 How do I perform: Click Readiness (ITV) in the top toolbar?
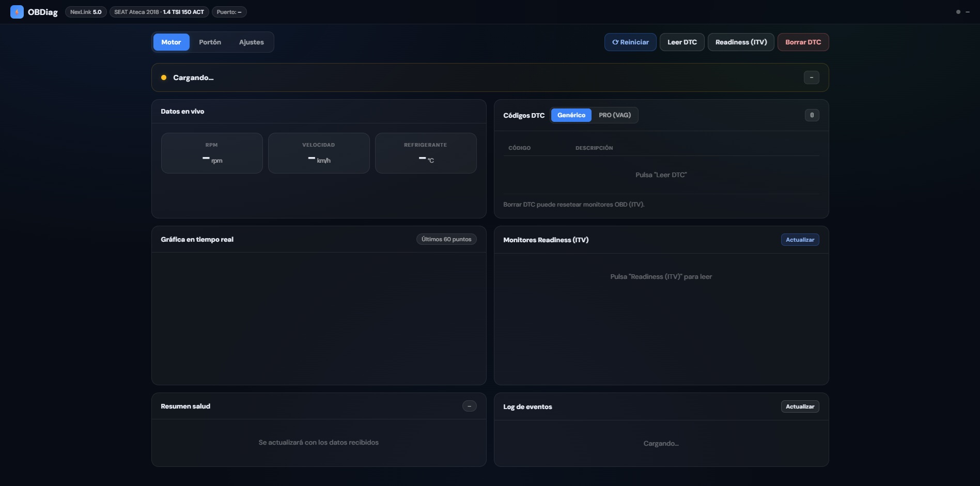(x=741, y=42)
